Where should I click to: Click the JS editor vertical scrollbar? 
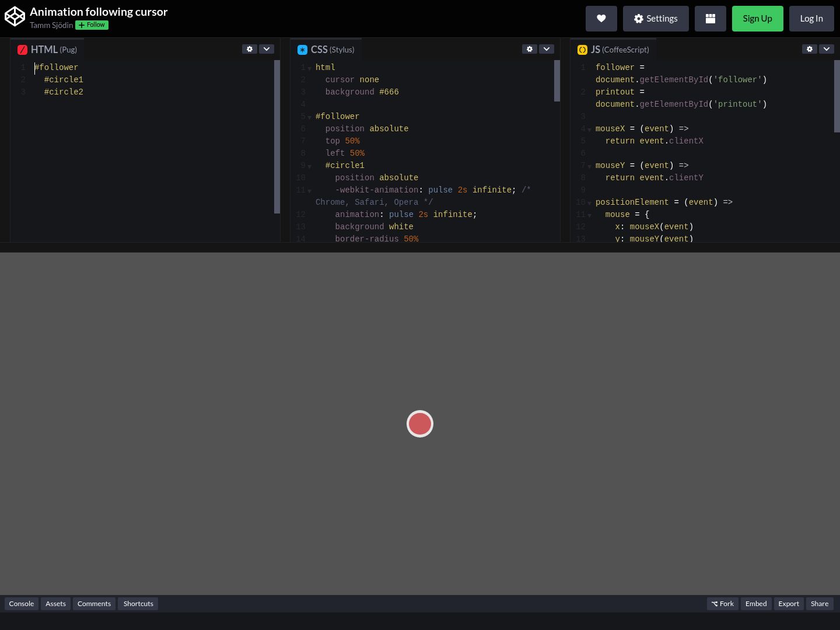point(837,96)
